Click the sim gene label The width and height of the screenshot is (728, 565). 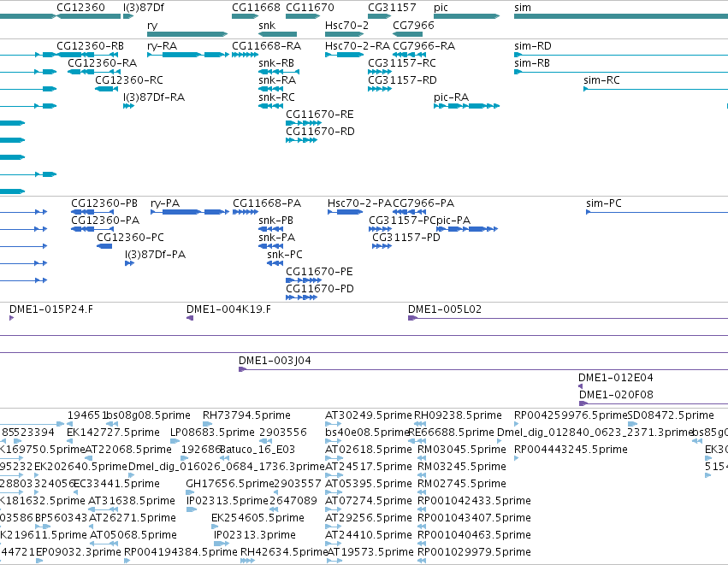[x=523, y=8]
